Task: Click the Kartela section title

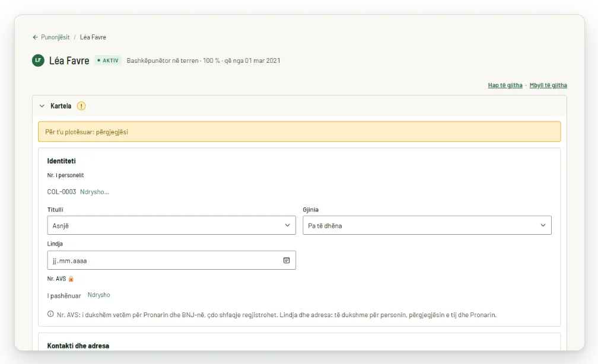Action: [61, 106]
